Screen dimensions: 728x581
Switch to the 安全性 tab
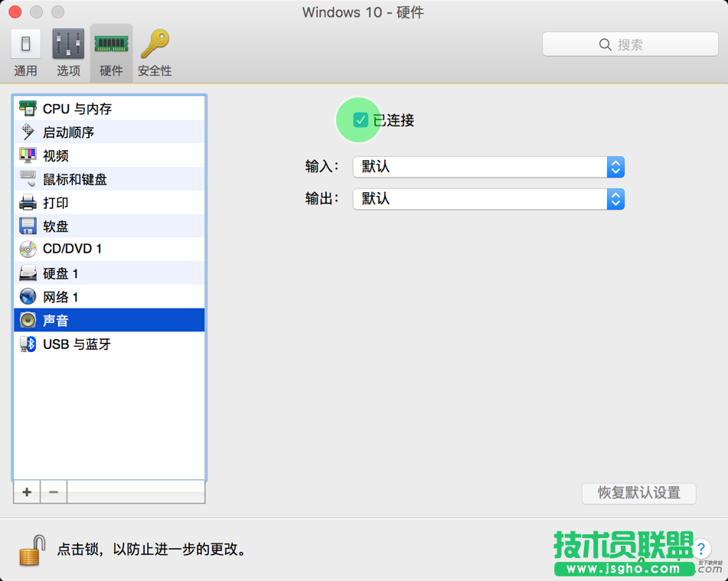pos(155,51)
